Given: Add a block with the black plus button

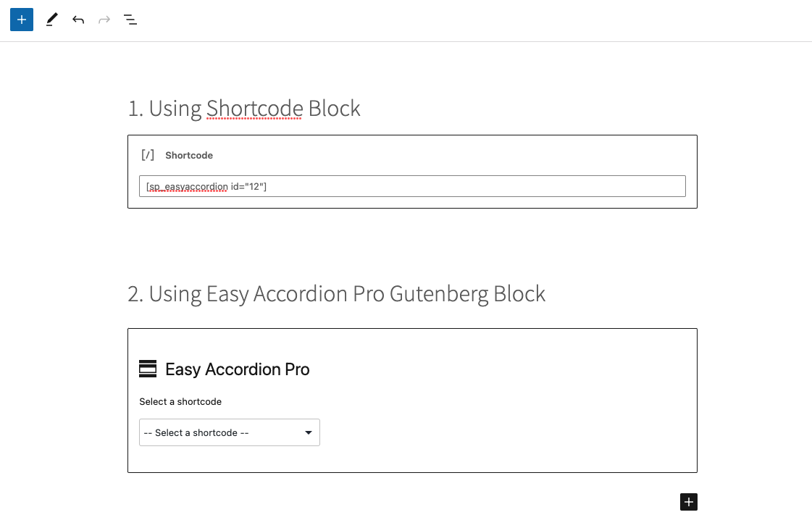Looking at the screenshot, I should (689, 502).
